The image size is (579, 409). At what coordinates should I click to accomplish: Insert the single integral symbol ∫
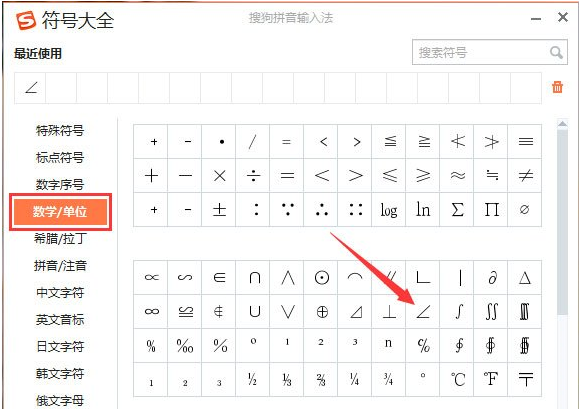click(457, 312)
